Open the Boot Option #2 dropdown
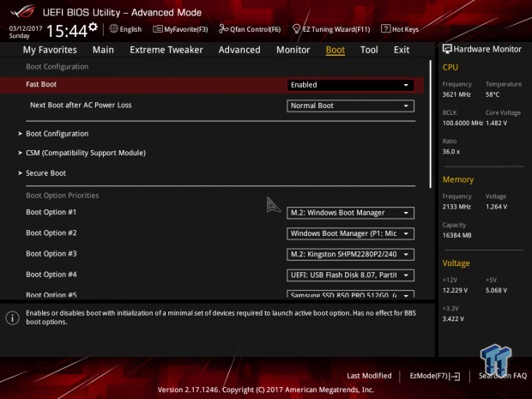The height and width of the screenshot is (399, 532). (x=350, y=233)
